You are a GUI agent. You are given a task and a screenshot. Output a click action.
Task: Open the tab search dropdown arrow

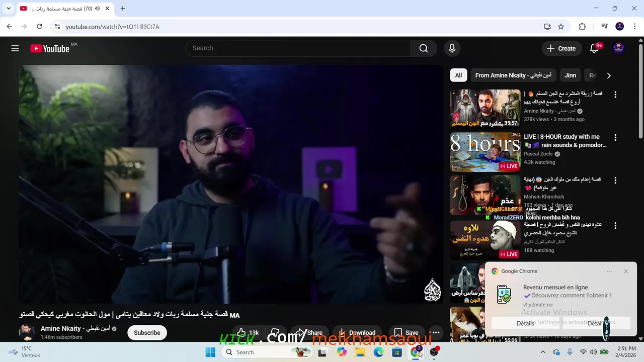(x=9, y=9)
